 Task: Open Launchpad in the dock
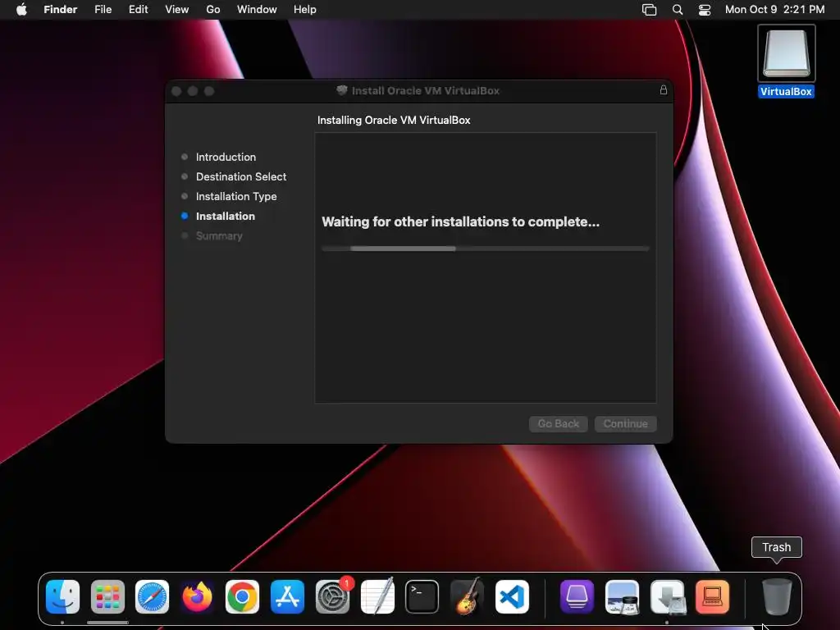click(x=107, y=596)
